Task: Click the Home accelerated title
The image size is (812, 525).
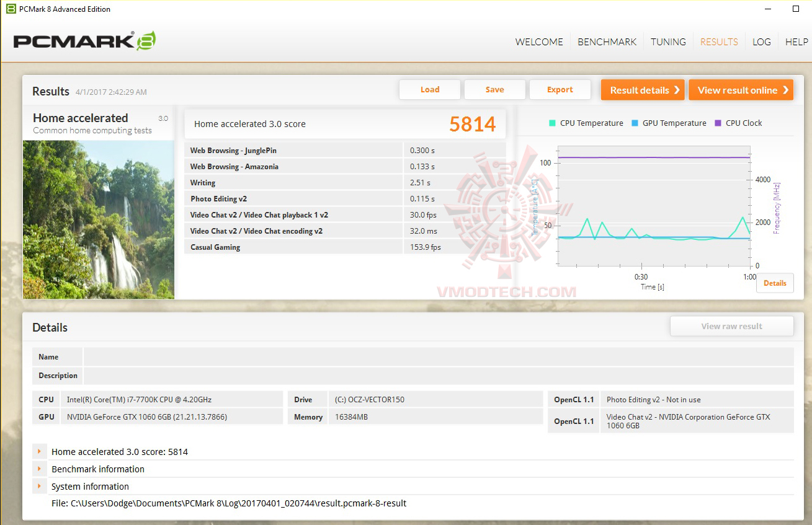Action: [81, 118]
